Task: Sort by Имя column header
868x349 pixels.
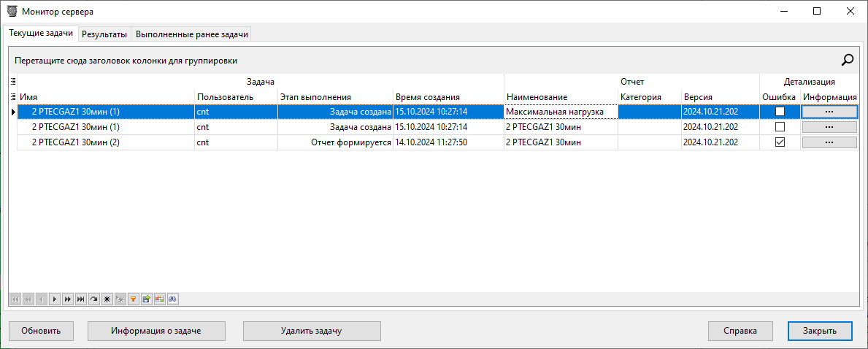Action: (106, 97)
